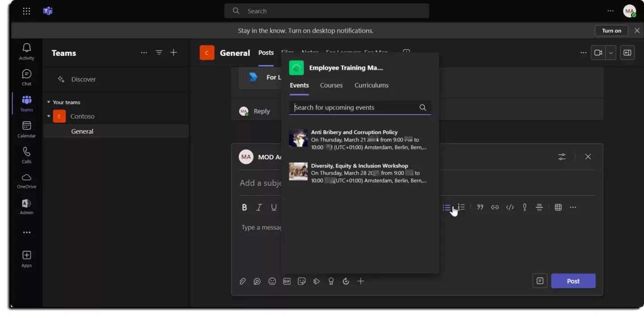Apply italic formatting in the editor
Screen dimensions: 644x318
click(x=259, y=207)
